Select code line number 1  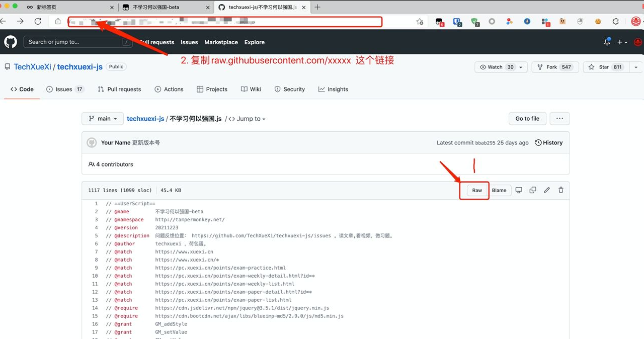point(96,204)
